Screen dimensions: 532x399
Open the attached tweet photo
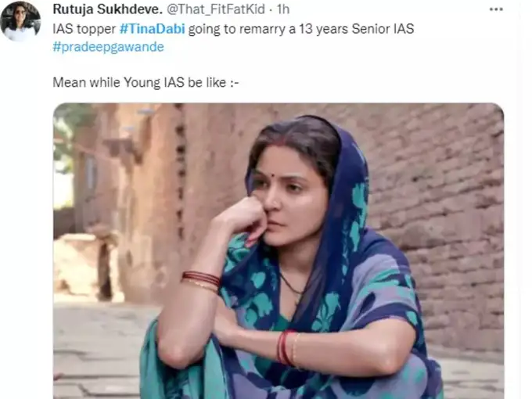pos(279,250)
